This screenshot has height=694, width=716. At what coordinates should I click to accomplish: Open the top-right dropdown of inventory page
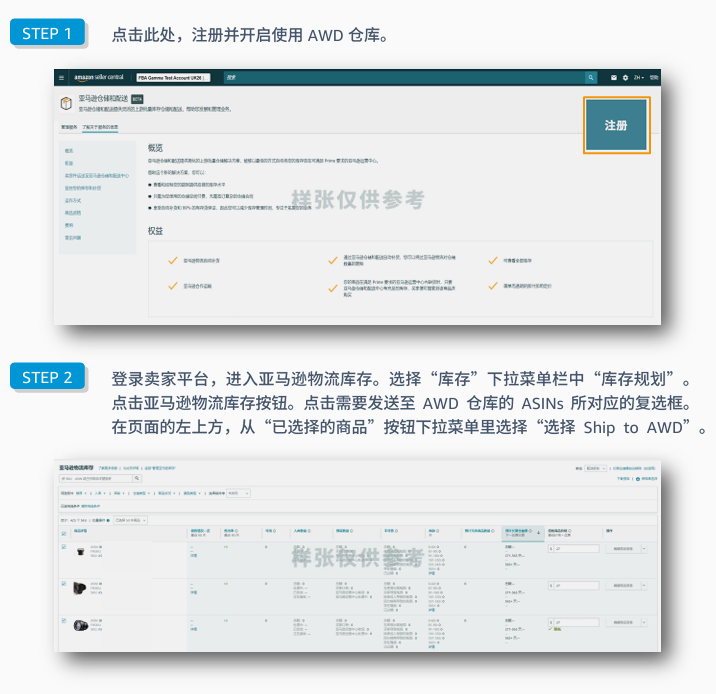[x=595, y=468]
